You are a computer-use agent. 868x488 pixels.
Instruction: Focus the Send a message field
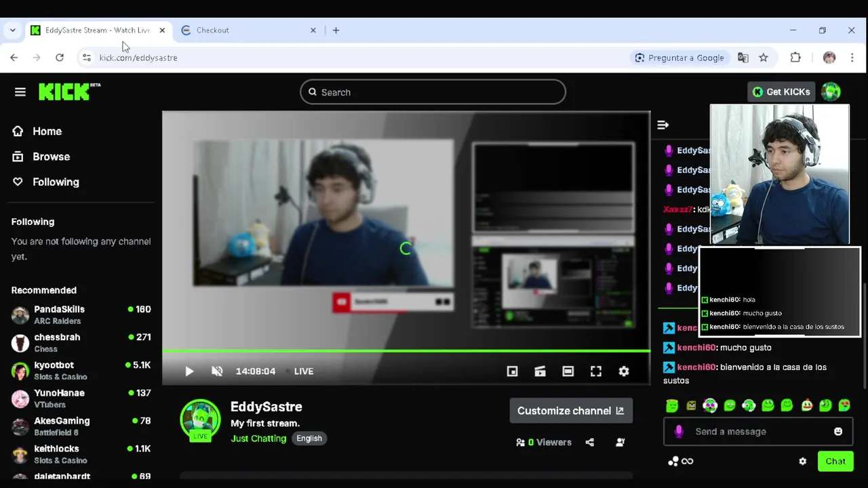click(758, 432)
